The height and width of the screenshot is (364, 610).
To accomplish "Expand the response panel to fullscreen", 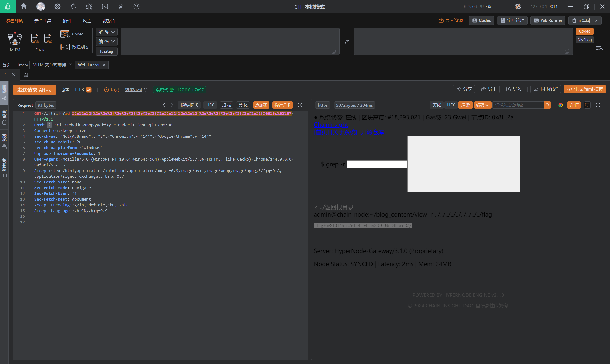I will tap(598, 105).
